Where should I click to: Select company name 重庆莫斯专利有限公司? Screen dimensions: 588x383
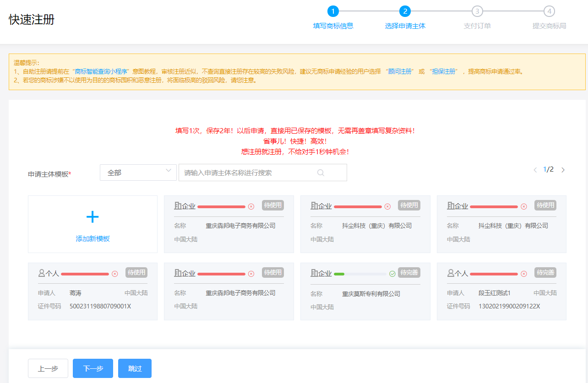(371, 294)
